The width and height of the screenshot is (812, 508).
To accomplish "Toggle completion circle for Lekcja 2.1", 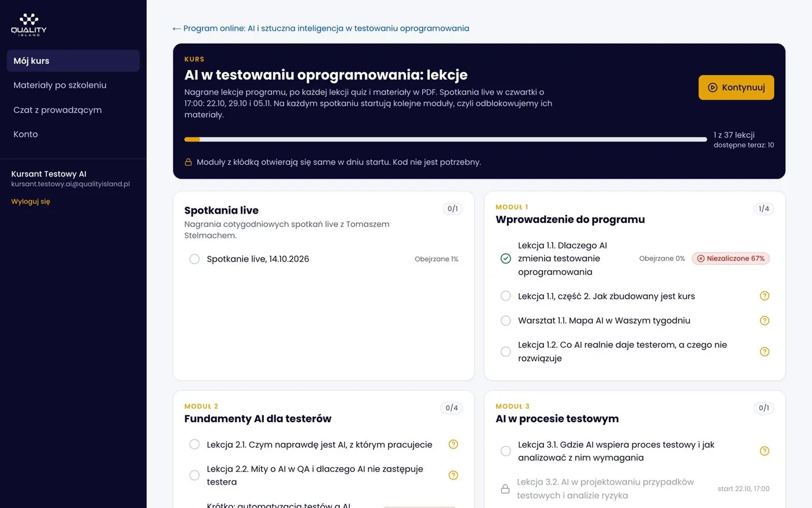I will (x=194, y=444).
